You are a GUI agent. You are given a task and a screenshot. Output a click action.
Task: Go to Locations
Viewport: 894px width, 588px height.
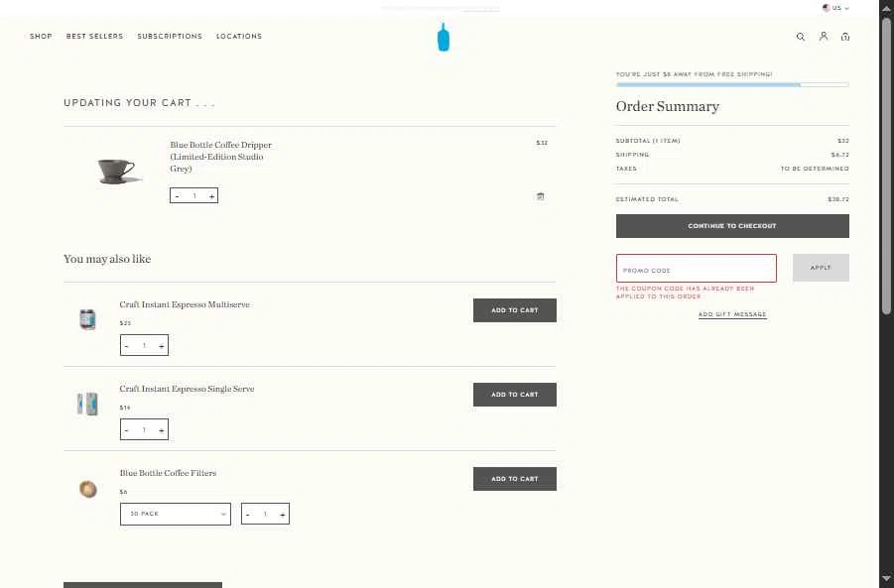coord(239,36)
